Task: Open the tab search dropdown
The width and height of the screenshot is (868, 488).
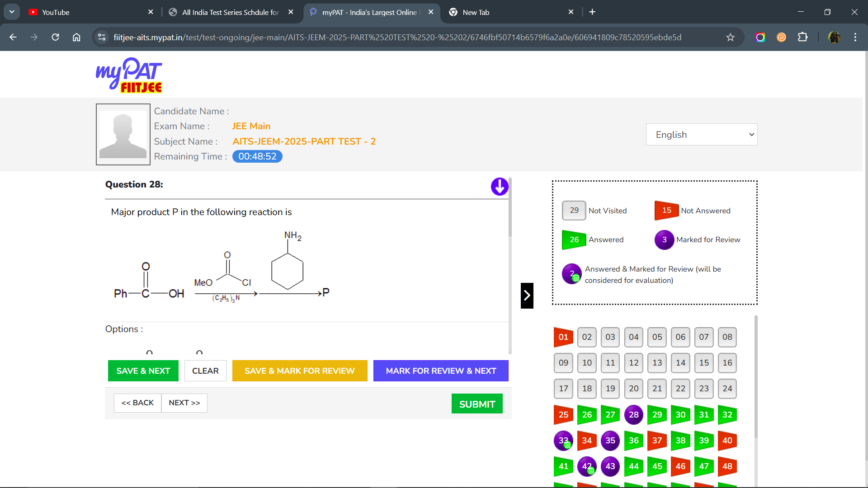Action: pos(12,12)
